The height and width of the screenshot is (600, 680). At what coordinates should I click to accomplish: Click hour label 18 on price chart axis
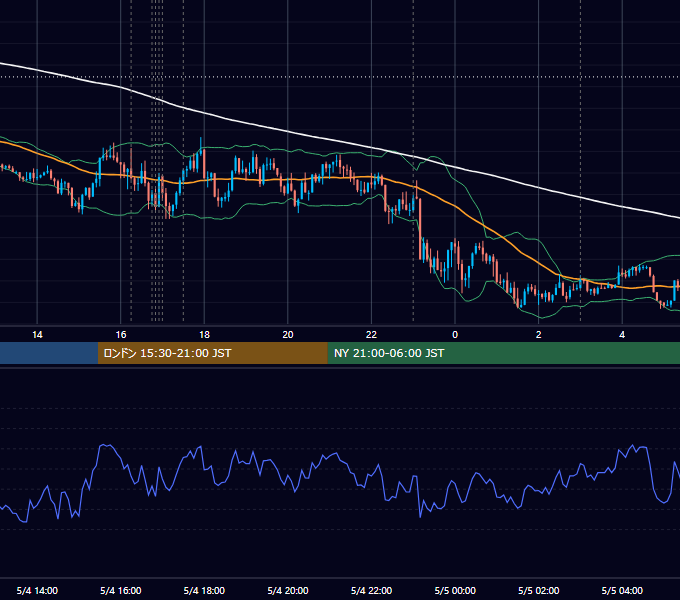coord(204,335)
